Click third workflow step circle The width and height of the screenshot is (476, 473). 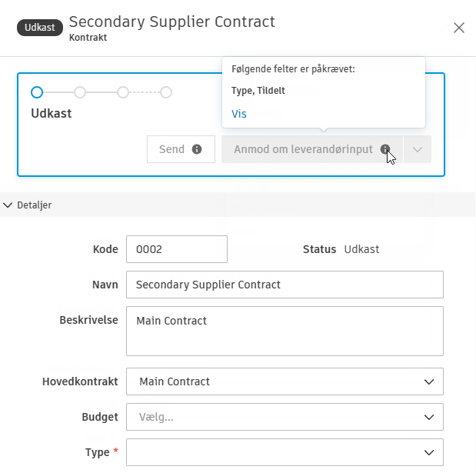tap(123, 92)
